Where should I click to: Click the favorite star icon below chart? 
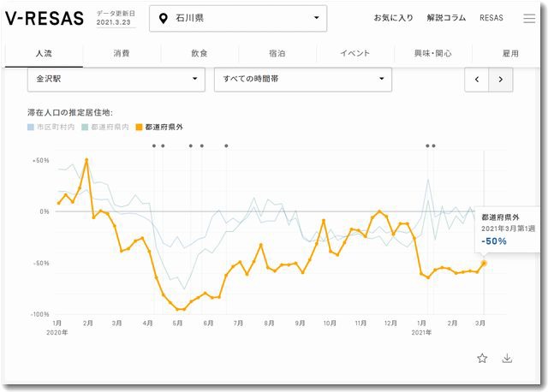[x=482, y=358]
